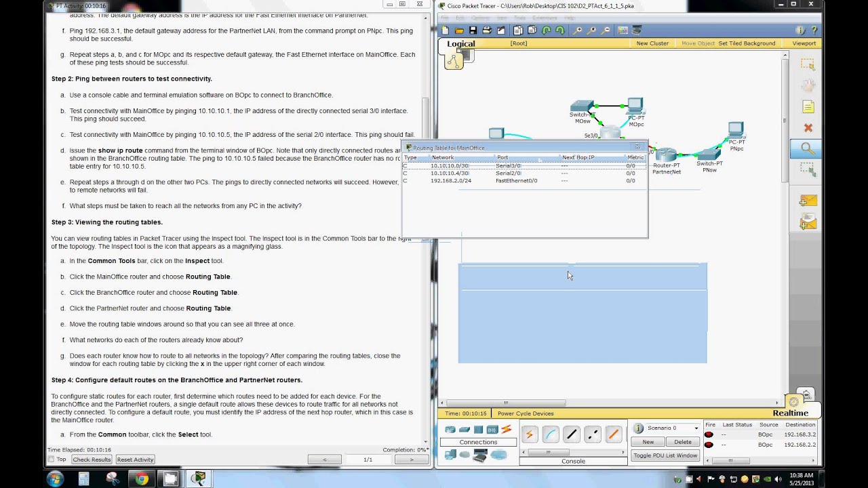The width and height of the screenshot is (868, 488).
Task: Toggle the Fire button for 192.168.3.2 PDU
Action: [x=709, y=434]
